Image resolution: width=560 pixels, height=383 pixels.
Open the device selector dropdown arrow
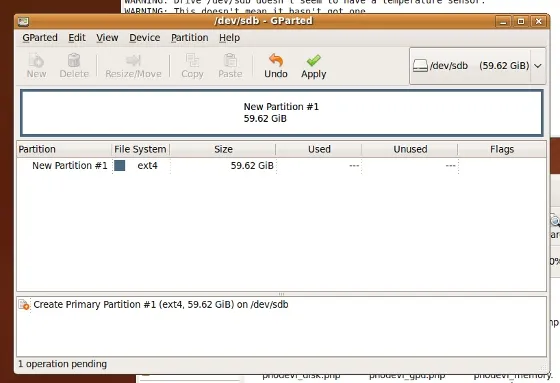pyautogui.click(x=538, y=66)
